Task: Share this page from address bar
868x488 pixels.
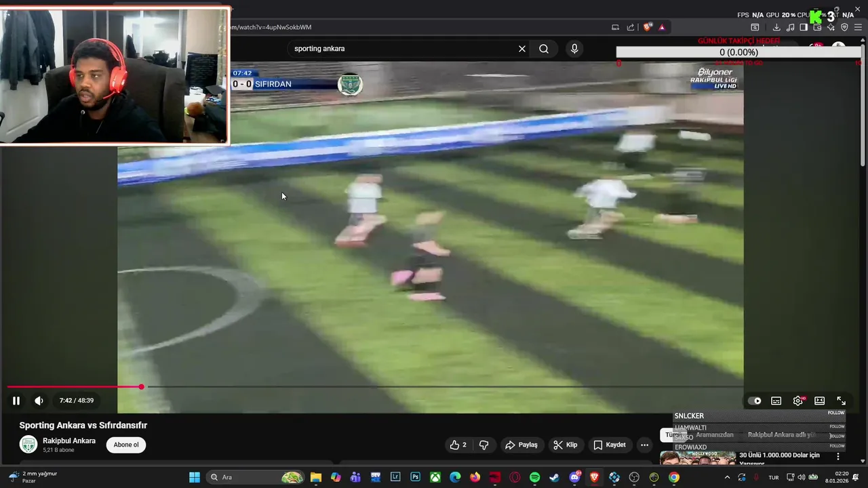Action: 631,27
